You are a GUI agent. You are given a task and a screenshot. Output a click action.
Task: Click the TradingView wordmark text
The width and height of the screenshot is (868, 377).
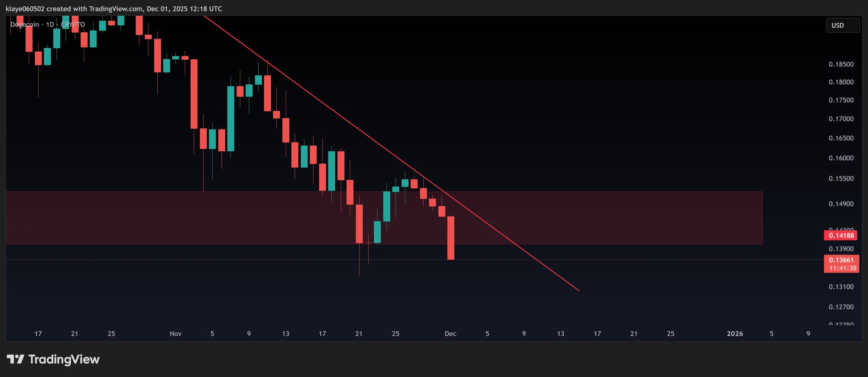(x=64, y=360)
